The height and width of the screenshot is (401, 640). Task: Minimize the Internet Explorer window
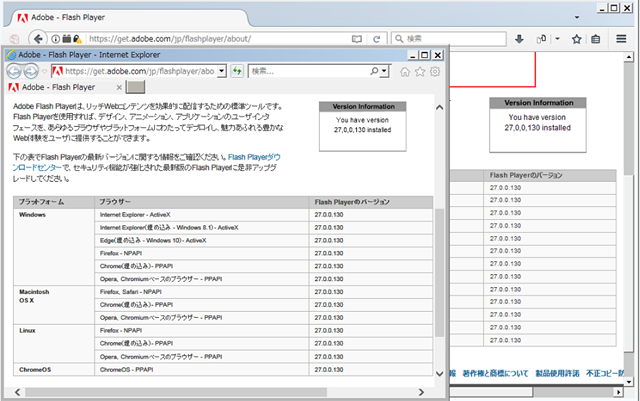pyautogui.click(x=413, y=55)
